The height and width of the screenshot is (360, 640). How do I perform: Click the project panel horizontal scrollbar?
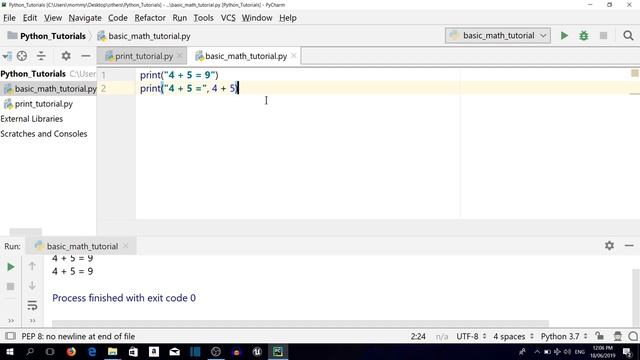25,231
